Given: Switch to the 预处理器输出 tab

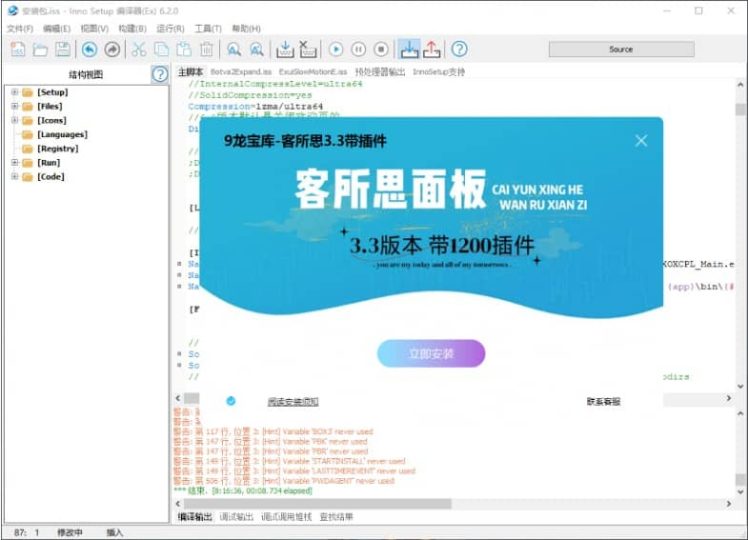Looking at the screenshot, I should coord(380,72).
